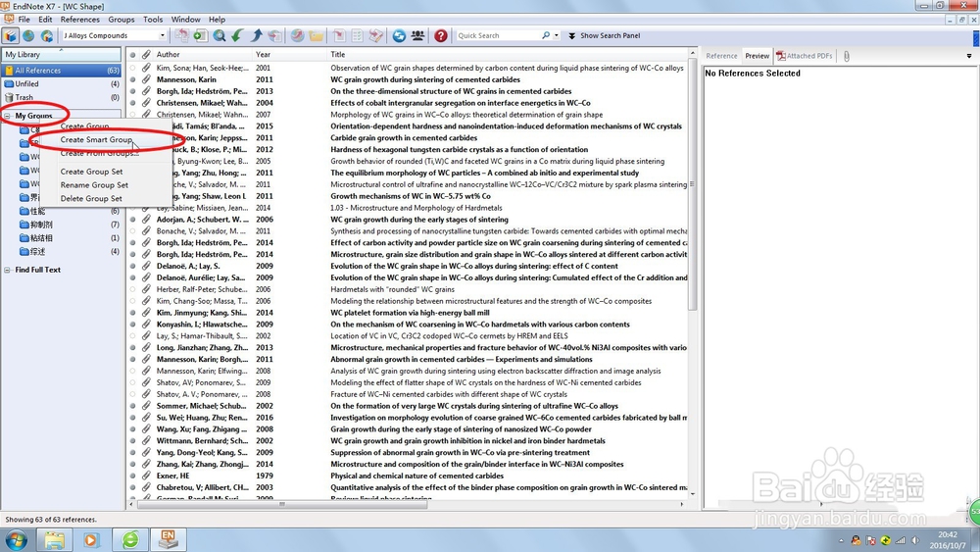Collapse the My Groups set

point(8,116)
